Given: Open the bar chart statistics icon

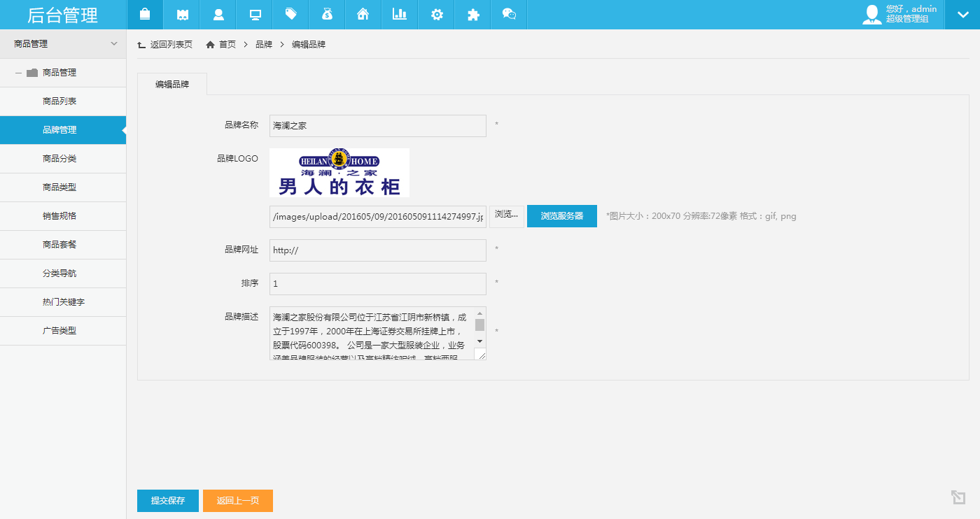Looking at the screenshot, I should click(x=400, y=15).
